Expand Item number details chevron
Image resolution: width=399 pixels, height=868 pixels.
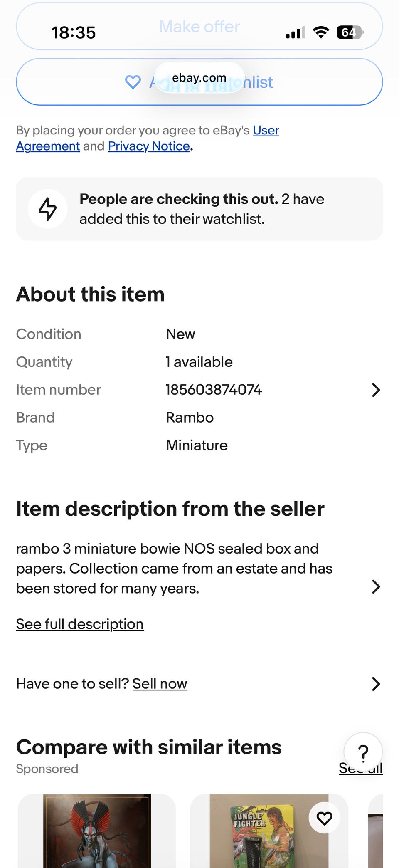(x=376, y=390)
